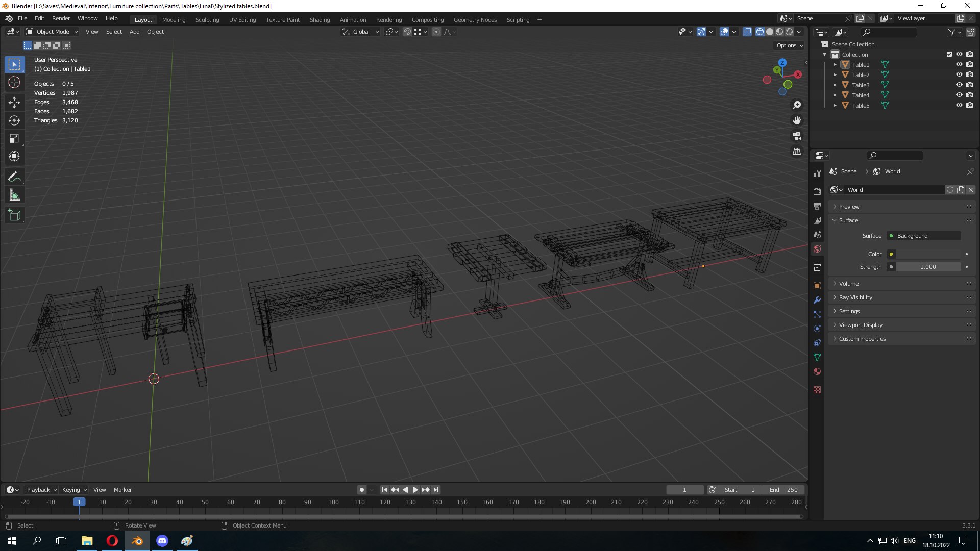Expand Table2 in the outliner tree
The height and width of the screenshot is (551, 980).
(x=835, y=75)
